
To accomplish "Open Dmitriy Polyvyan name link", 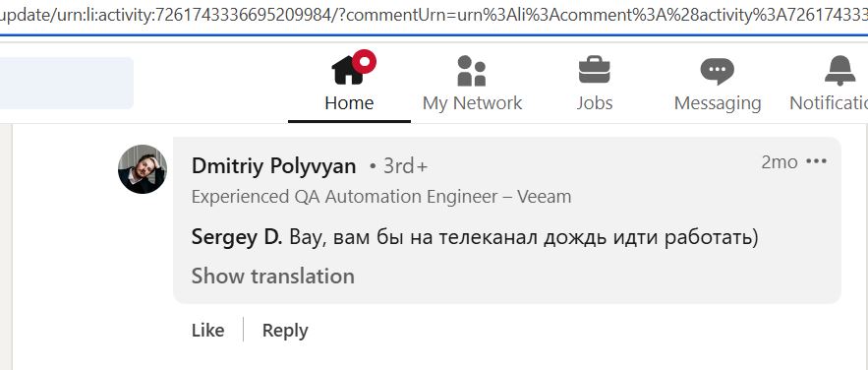I will tap(273, 166).
